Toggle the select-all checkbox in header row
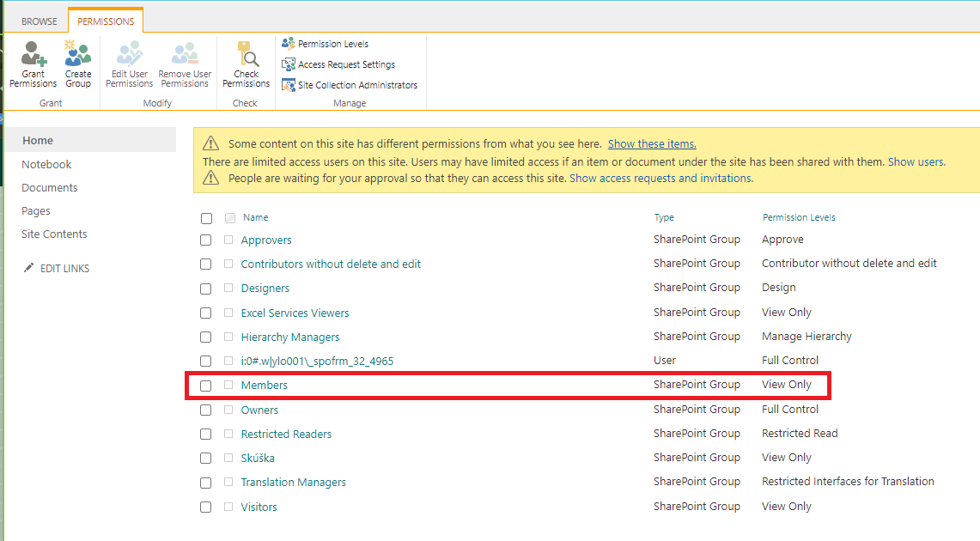 coord(206,217)
